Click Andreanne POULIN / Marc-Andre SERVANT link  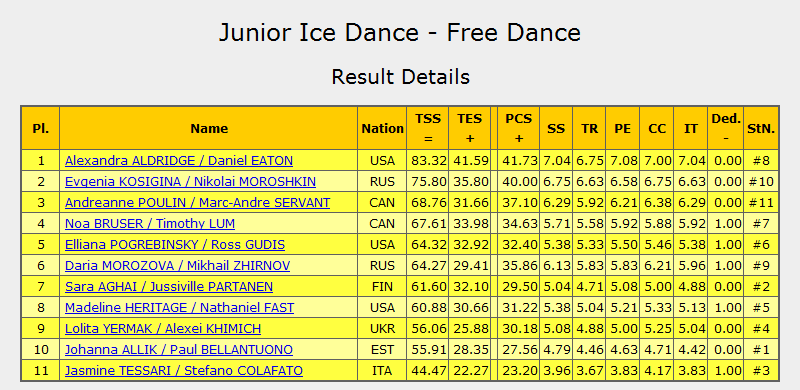tap(197, 203)
